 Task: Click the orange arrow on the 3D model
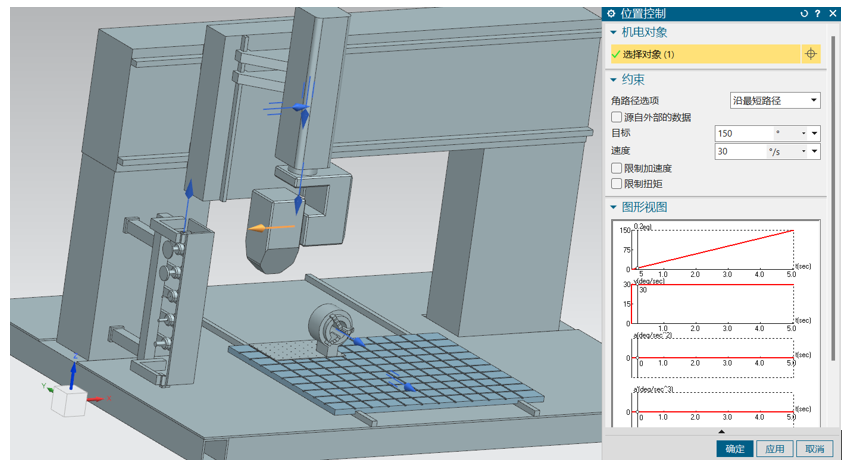[x=259, y=228]
